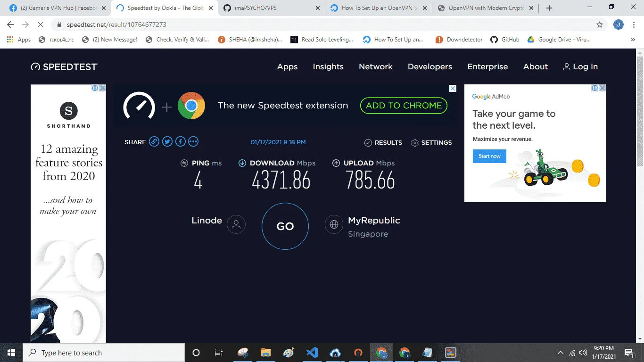The width and height of the screenshot is (644, 362).
Task: Open About in the Speedtest navigation
Action: point(536,66)
